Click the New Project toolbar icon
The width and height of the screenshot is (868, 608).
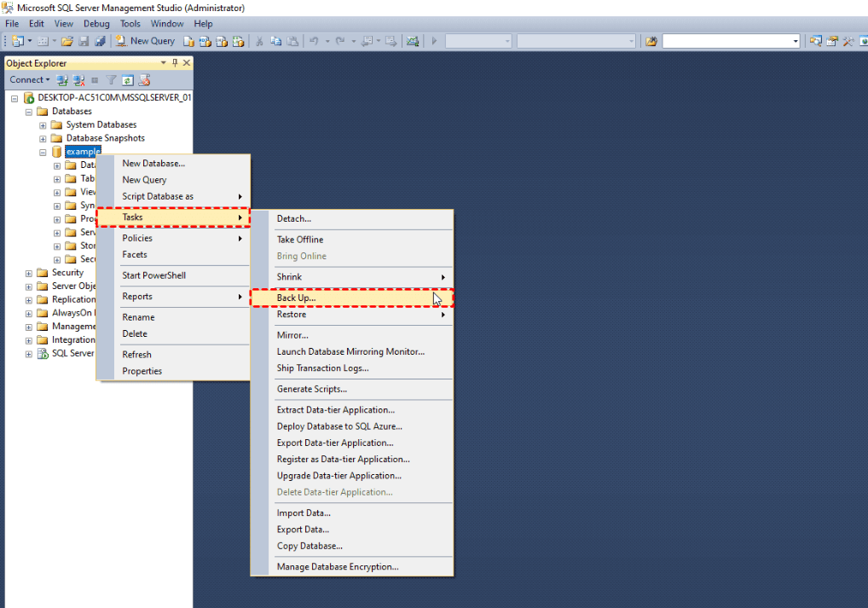tap(18, 41)
